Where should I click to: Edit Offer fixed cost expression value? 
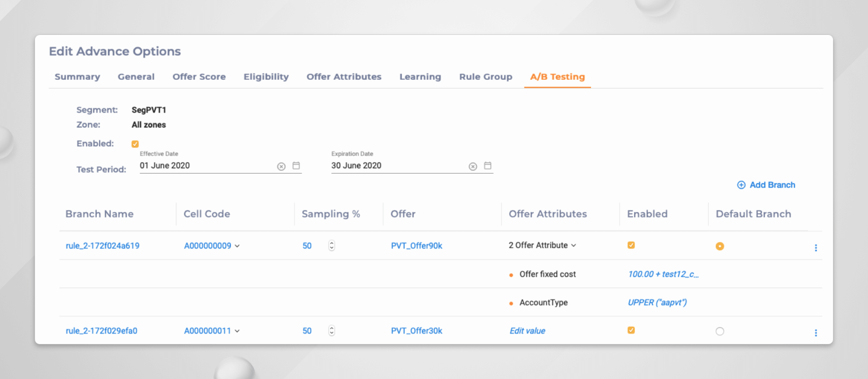663,274
